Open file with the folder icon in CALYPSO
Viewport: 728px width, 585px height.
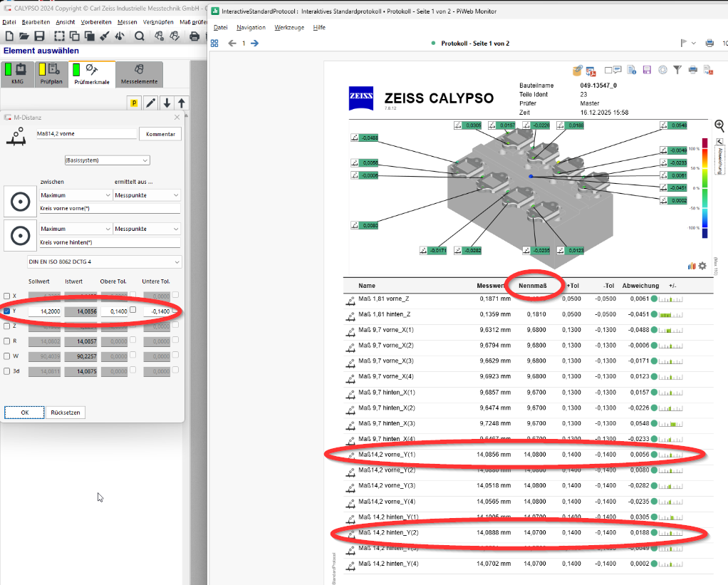pyautogui.click(x=24, y=36)
